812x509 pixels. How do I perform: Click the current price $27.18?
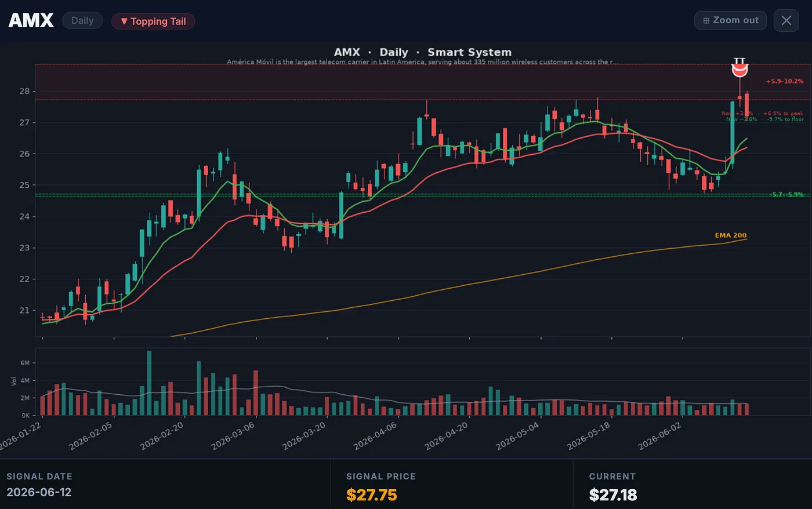pos(613,495)
